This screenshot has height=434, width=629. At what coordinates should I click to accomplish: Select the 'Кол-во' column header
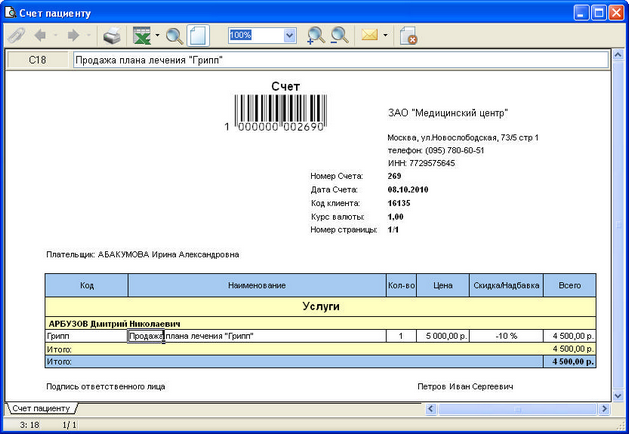401,286
